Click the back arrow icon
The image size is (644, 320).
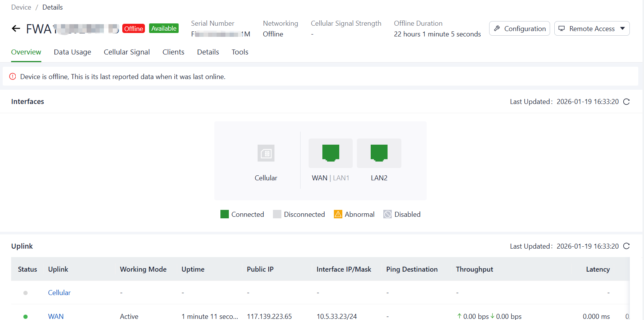tap(16, 28)
